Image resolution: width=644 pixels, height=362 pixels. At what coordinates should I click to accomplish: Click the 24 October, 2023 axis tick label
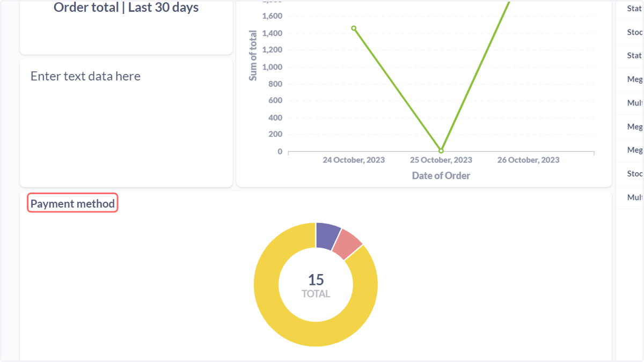(x=354, y=160)
